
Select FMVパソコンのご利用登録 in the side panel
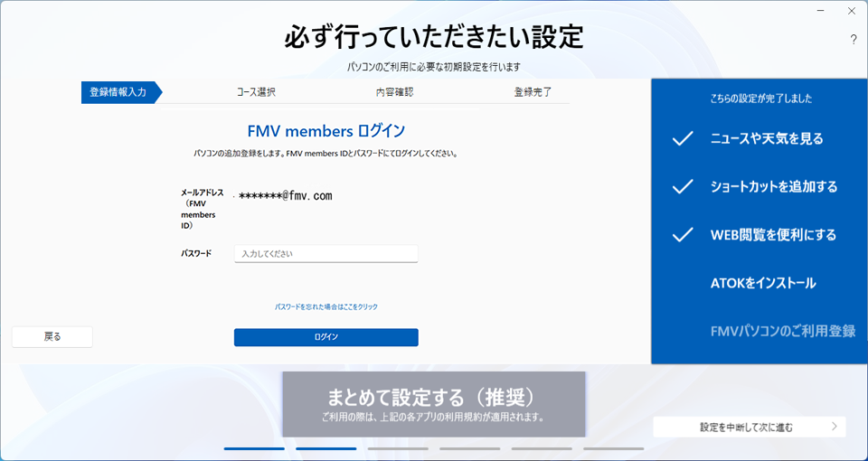tap(783, 332)
